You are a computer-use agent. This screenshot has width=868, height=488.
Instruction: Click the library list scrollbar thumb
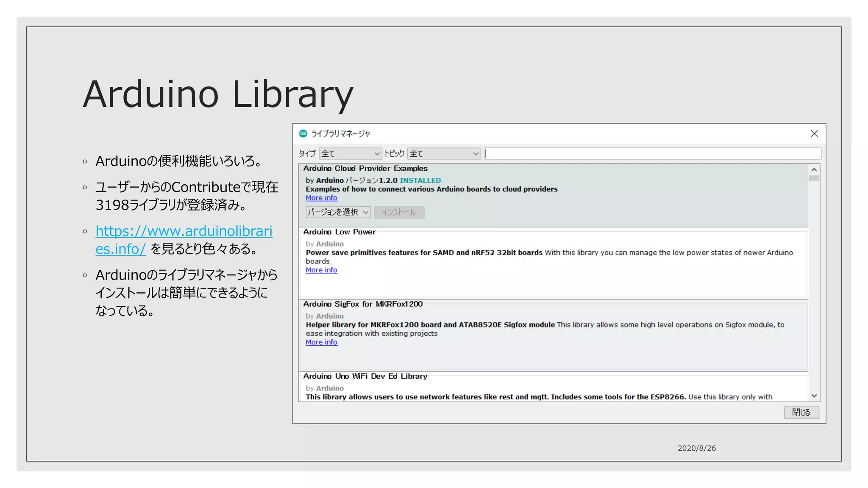tap(814, 178)
